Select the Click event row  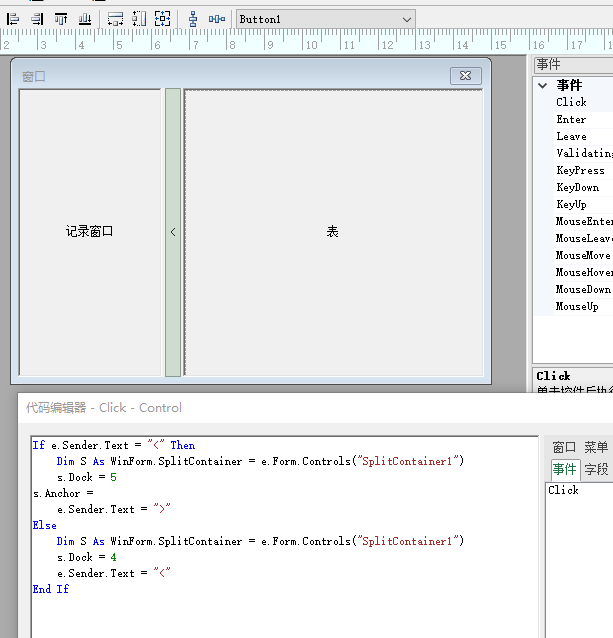point(582,102)
